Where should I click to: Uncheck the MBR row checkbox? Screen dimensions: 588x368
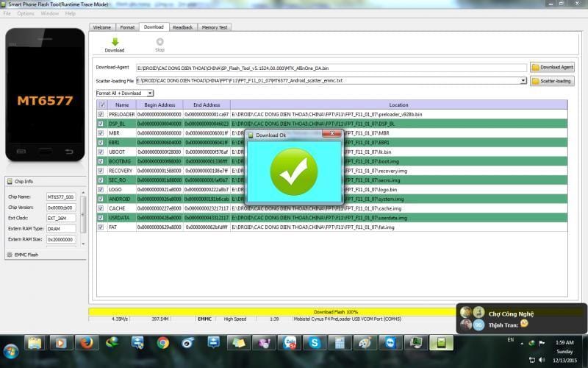[x=101, y=133]
